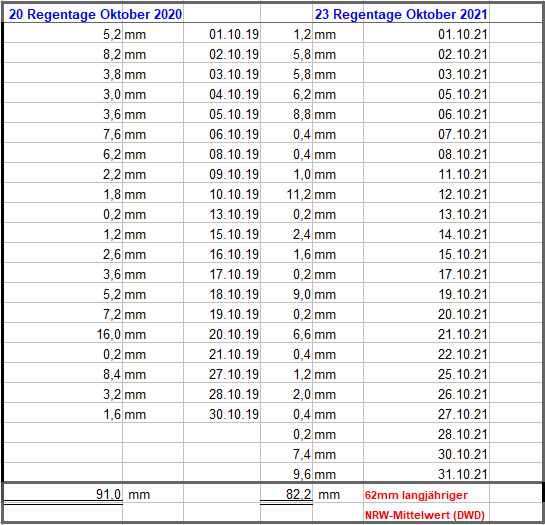Select the date cell 01.10.19
The width and height of the screenshot is (545, 525).
pyautogui.click(x=222, y=34)
